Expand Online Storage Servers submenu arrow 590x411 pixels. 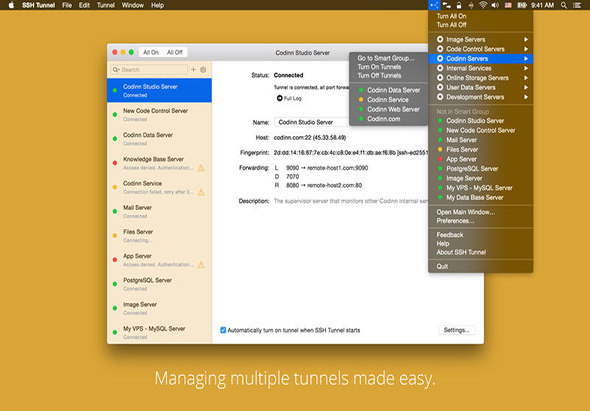(x=526, y=78)
